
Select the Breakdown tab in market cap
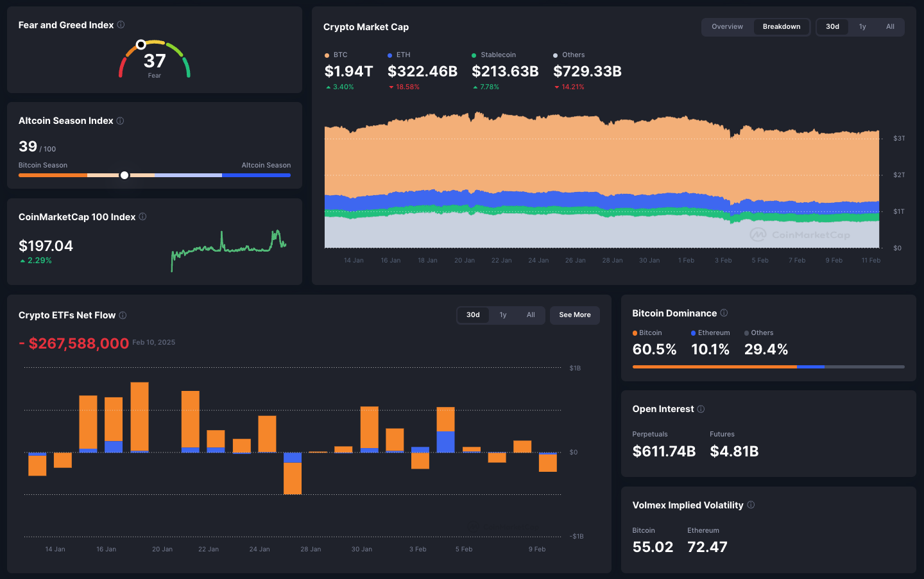[x=781, y=27]
